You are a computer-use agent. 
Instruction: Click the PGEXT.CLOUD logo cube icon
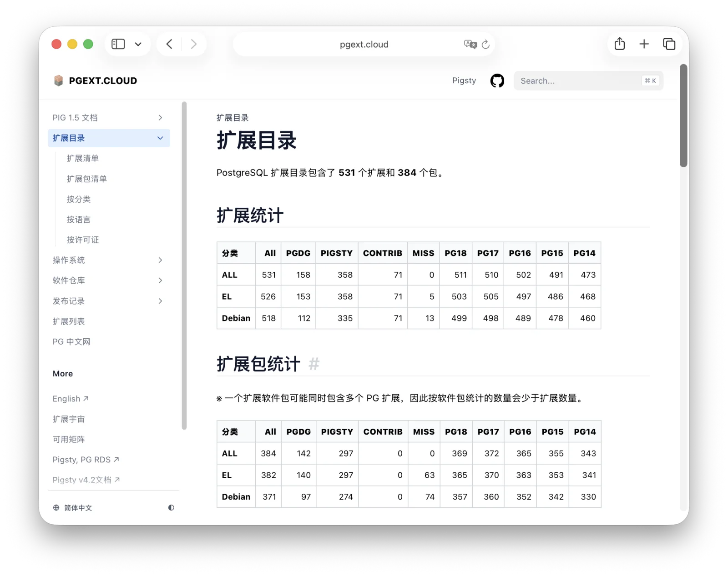point(58,80)
